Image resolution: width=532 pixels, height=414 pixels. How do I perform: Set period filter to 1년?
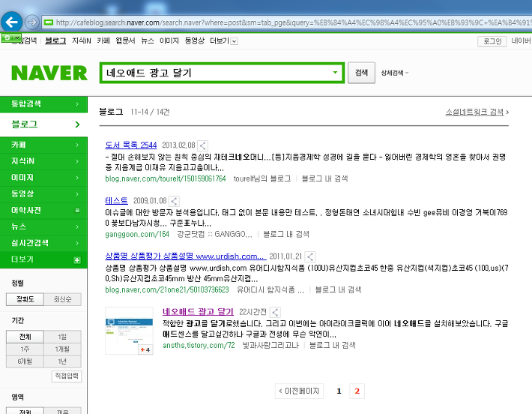[x=62, y=361]
